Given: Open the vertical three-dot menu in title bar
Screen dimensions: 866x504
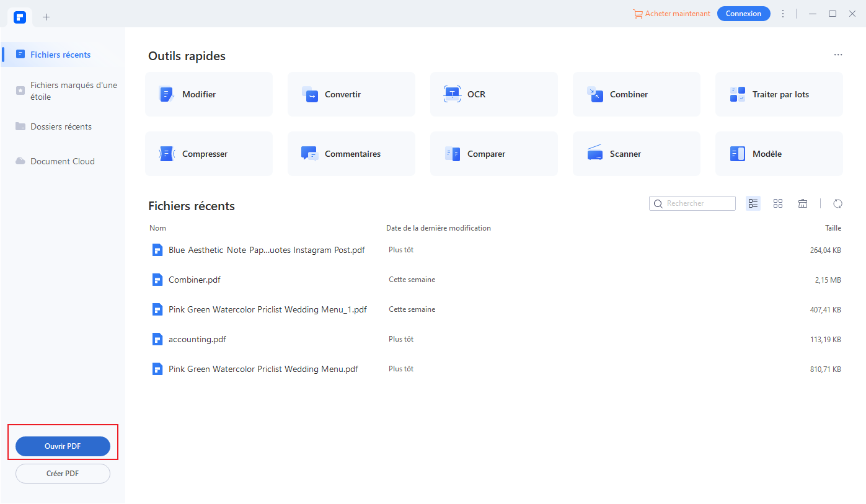Looking at the screenshot, I should 783,14.
